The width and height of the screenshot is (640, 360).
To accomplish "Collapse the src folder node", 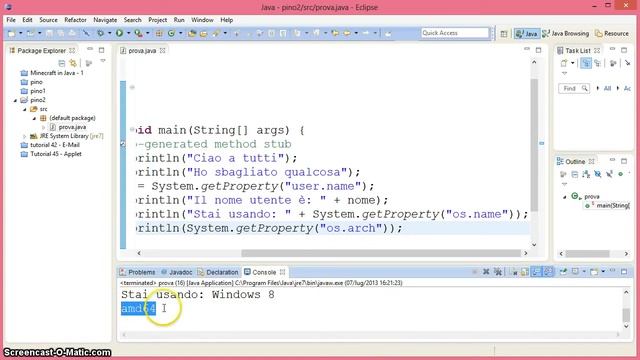I will click(x=24, y=109).
